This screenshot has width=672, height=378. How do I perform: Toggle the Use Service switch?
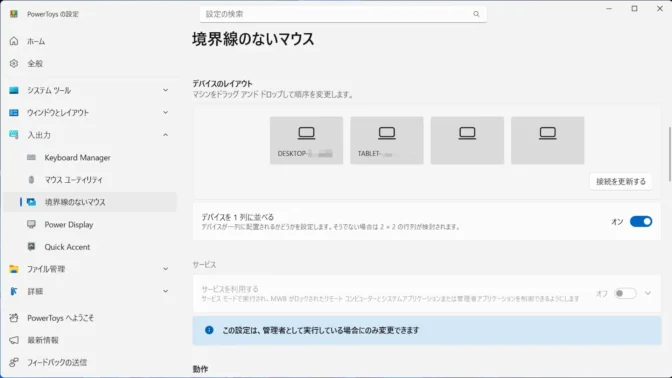pyautogui.click(x=625, y=294)
